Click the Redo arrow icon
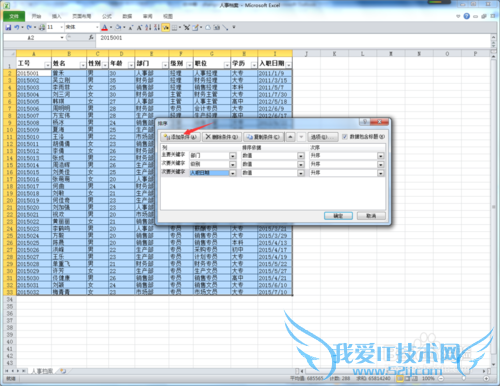 click(x=29, y=27)
